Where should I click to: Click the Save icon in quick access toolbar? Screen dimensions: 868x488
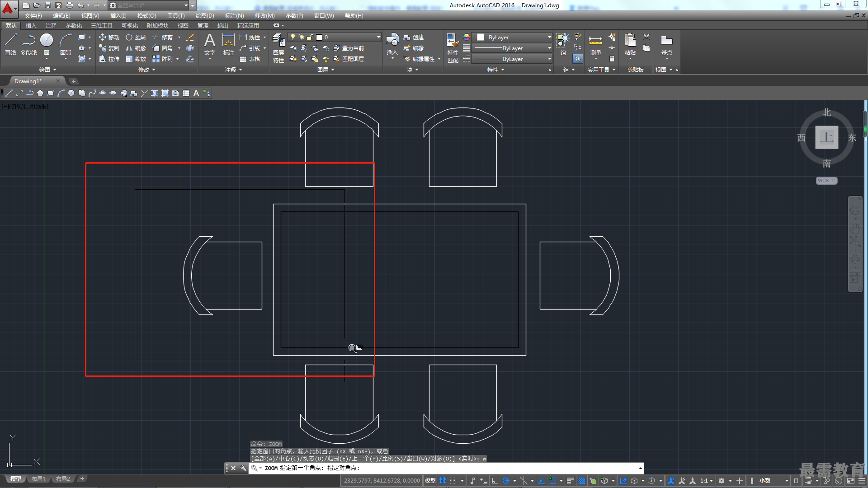(x=48, y=5)
